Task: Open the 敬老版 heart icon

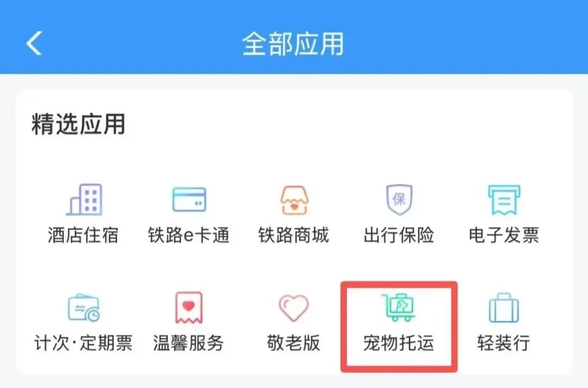Action: [x=293, y=308]
